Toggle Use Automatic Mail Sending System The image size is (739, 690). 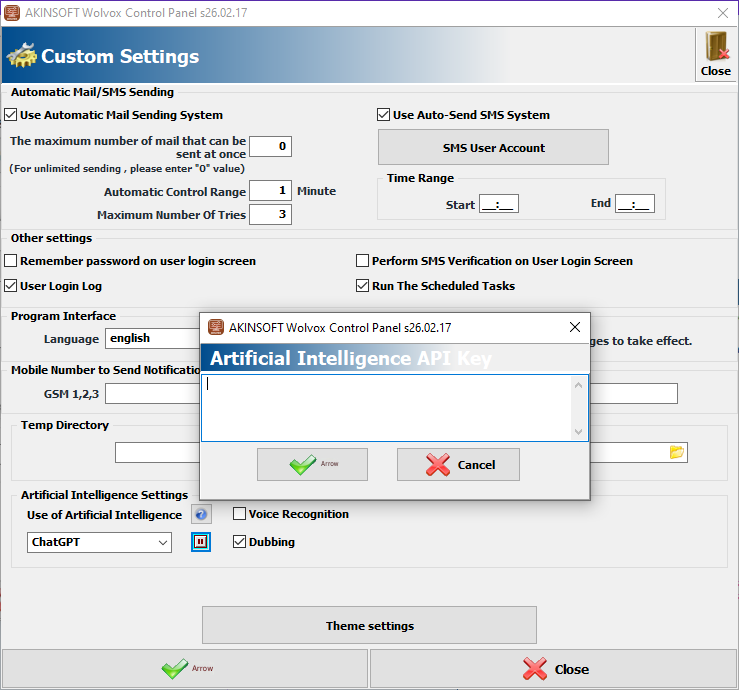(10, 115)
